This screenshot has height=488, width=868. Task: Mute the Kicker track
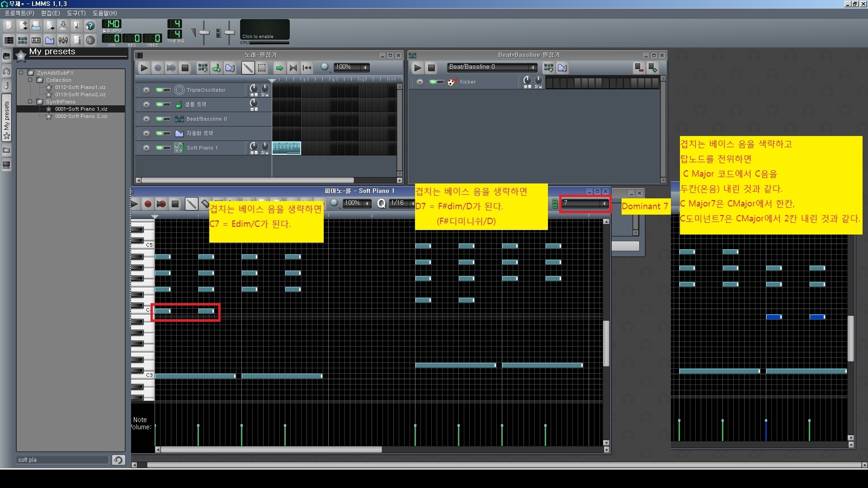(x=433, y=82)
